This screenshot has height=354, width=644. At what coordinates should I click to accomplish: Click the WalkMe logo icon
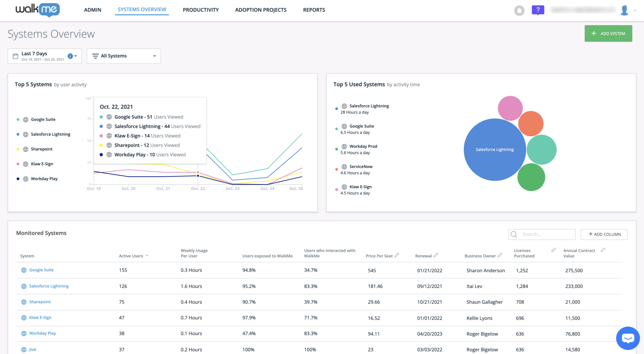coord(37,10)
